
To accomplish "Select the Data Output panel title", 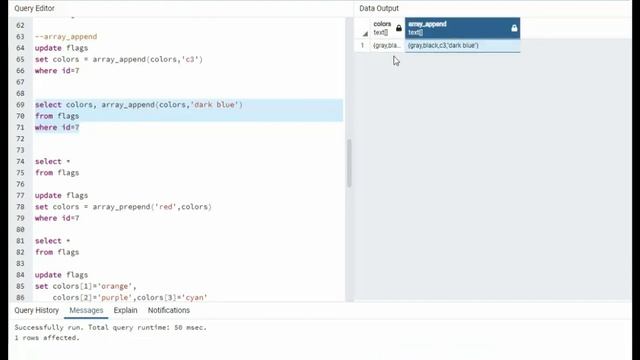I will coord(379,8).
